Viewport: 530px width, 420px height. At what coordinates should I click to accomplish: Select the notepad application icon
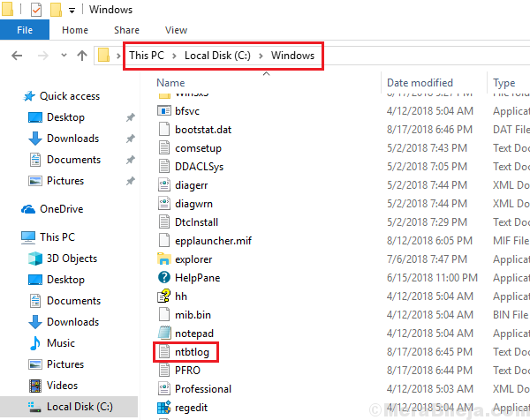click(164, 333)
